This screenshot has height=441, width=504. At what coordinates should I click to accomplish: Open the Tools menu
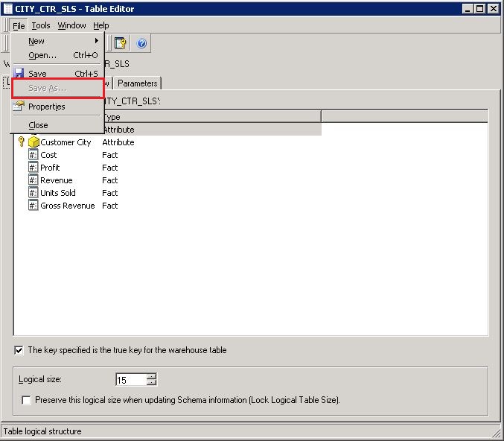[x=41, y=25]
